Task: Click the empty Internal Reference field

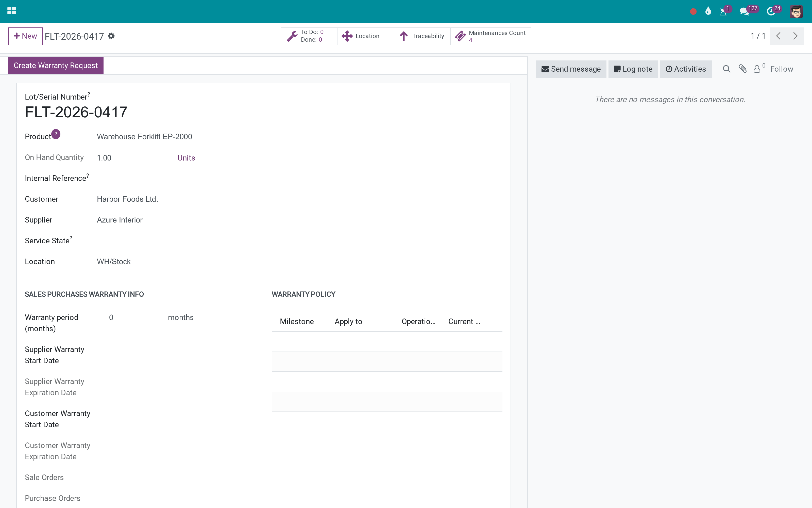Action: pos(176,178)
